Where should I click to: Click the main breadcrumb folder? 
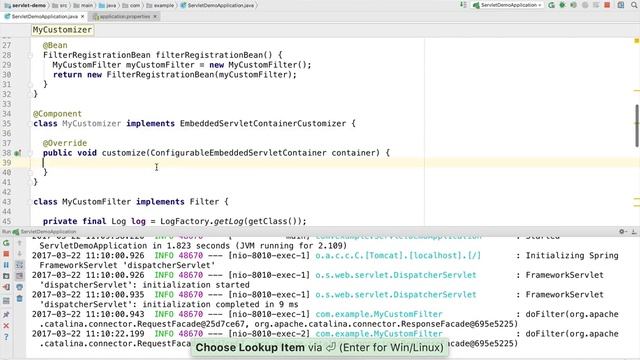pos(84,5)
